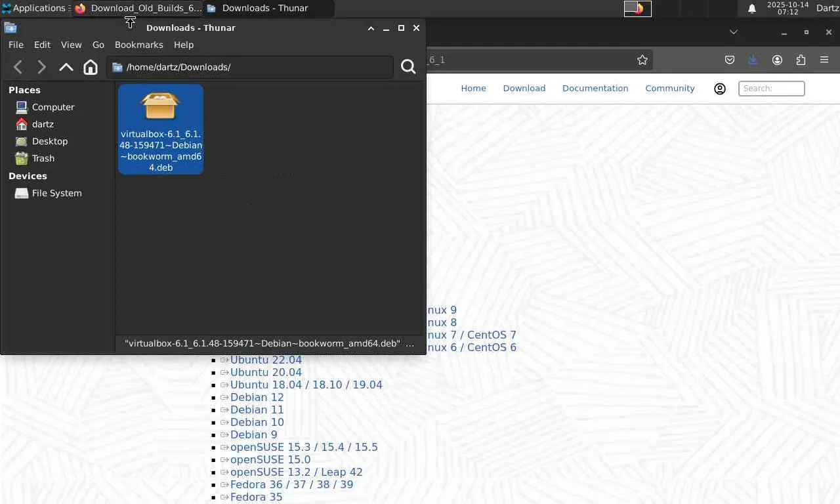Open the Edit menu in Thunar
This screenshot has width=840, height=504.
[42, 45]
